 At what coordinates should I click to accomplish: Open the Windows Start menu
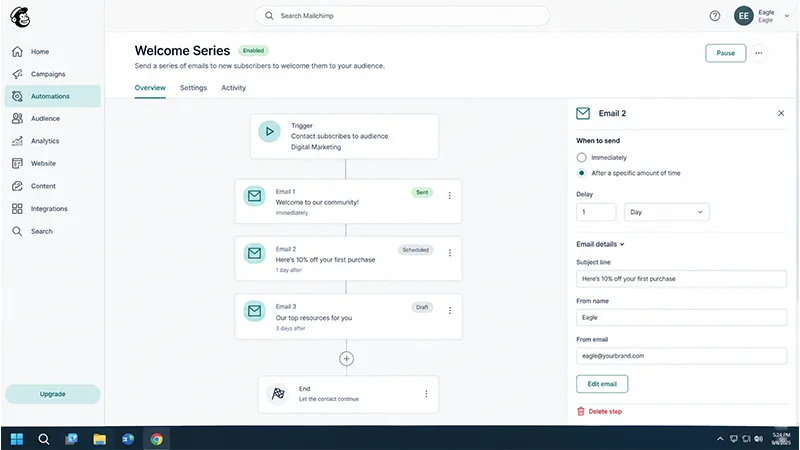[x=17, y=439]
